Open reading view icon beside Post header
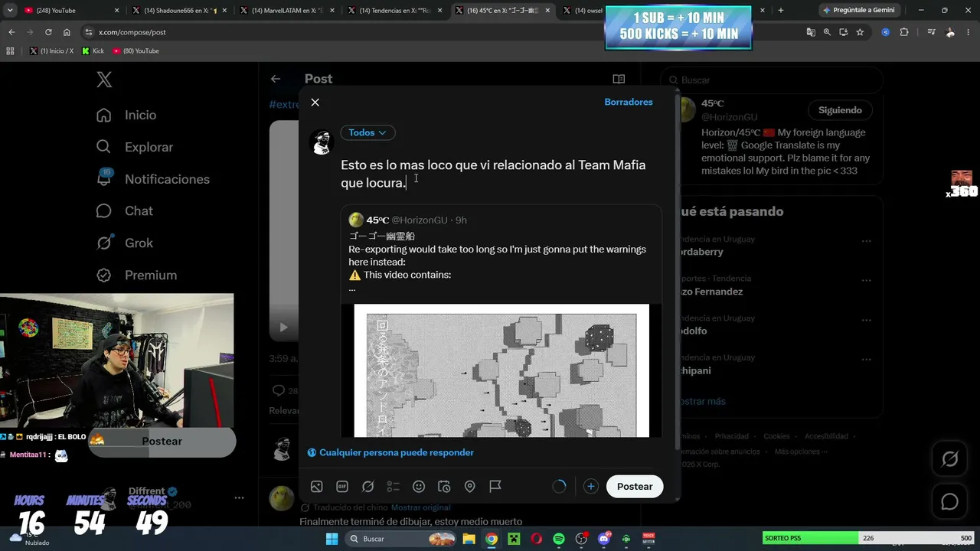 coord(619,79)
